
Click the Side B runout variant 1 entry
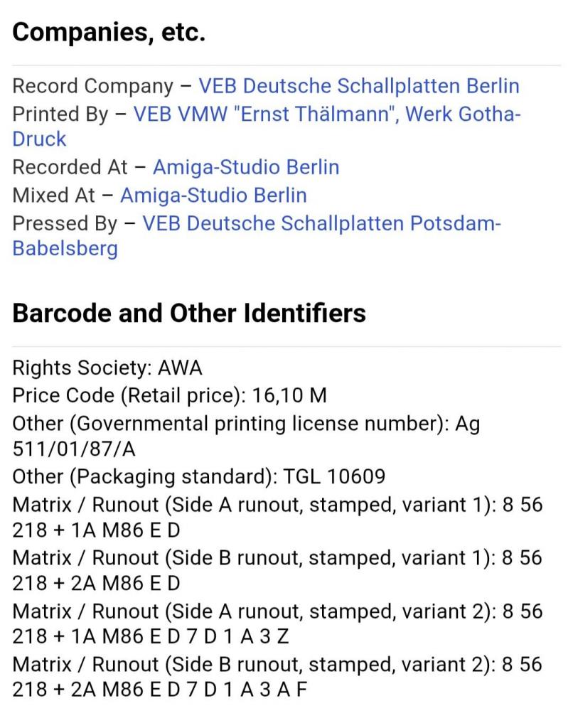click(277, 557)
